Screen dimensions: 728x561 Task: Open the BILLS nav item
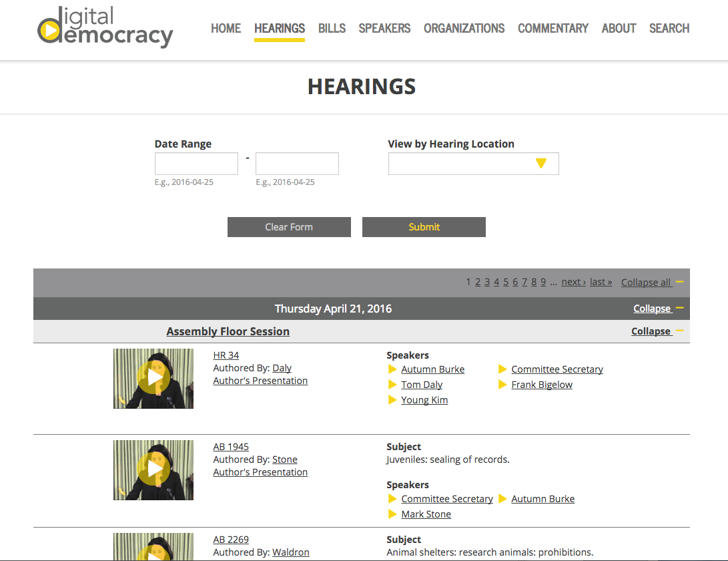point(332,28)
